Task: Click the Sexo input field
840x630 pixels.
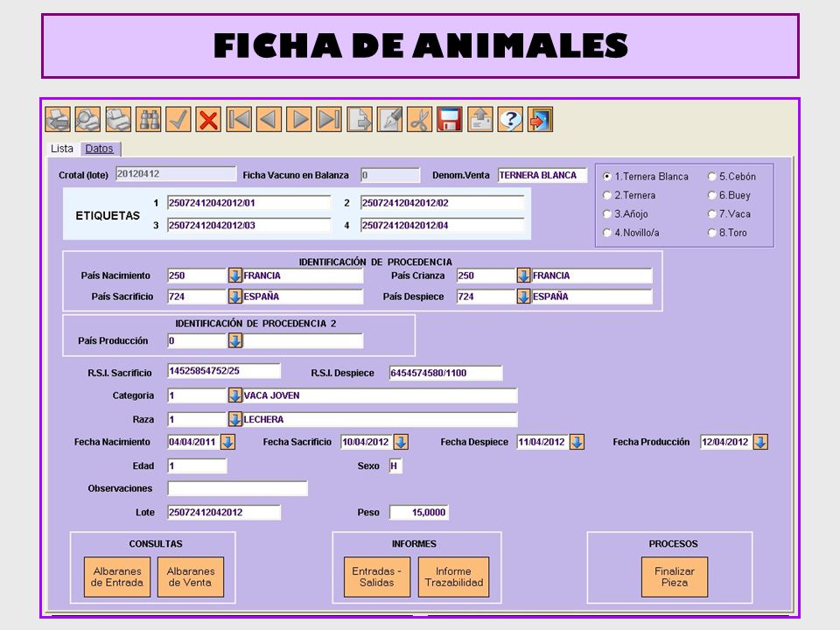Action: pos(395,466)
